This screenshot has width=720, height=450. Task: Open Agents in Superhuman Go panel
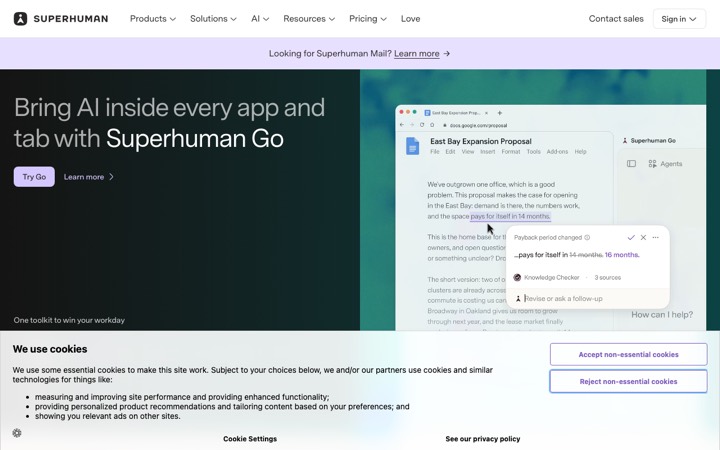[665, 164]
